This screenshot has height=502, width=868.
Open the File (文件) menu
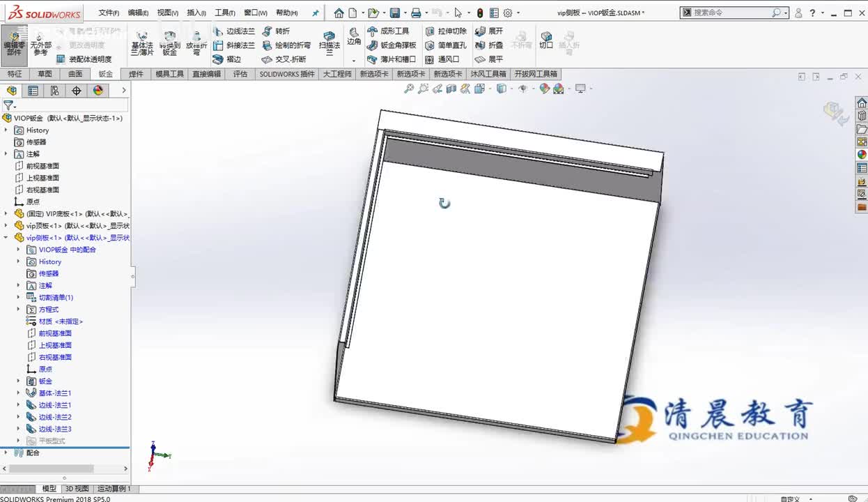pyautogui.click(x=109, y=13)
